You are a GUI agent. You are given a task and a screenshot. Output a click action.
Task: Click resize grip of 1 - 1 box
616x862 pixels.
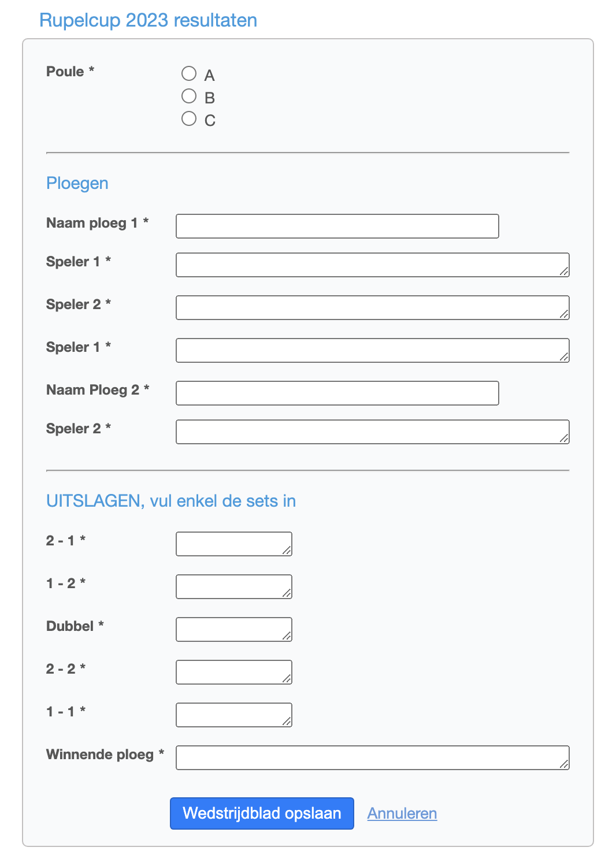coord(287,722)
